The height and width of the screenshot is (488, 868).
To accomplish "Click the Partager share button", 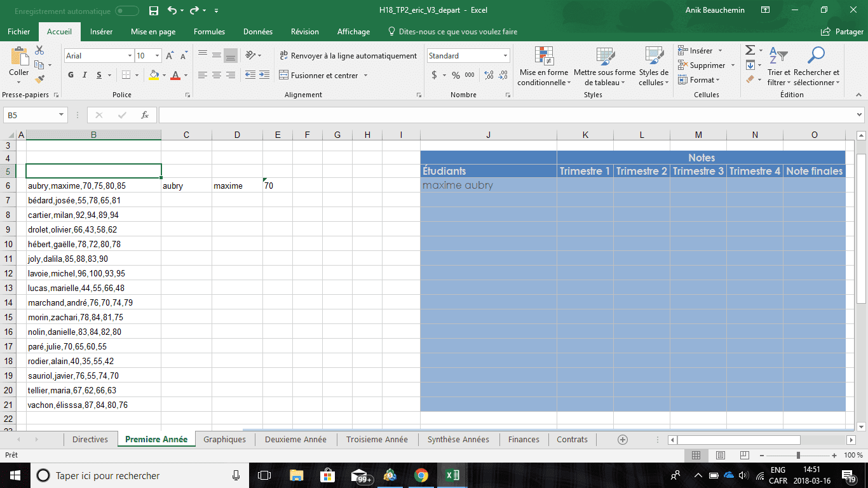I will click(x=843, y=32).
